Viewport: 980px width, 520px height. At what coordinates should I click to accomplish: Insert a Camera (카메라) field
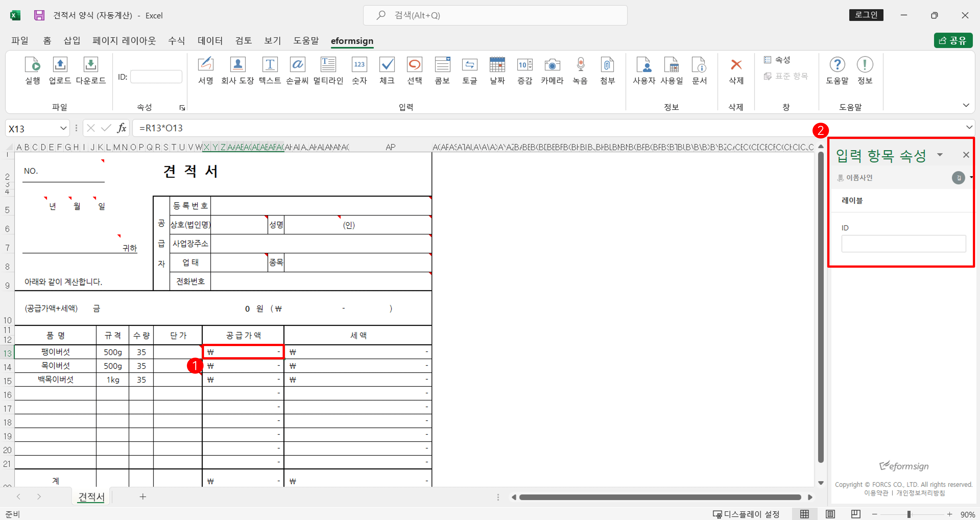tap(552, 70)
